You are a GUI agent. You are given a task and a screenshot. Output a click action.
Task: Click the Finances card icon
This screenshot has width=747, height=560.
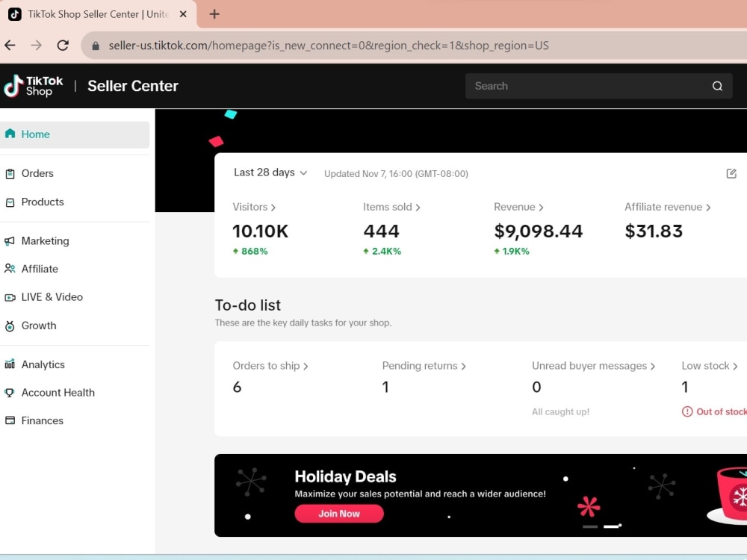coord(10,420)
